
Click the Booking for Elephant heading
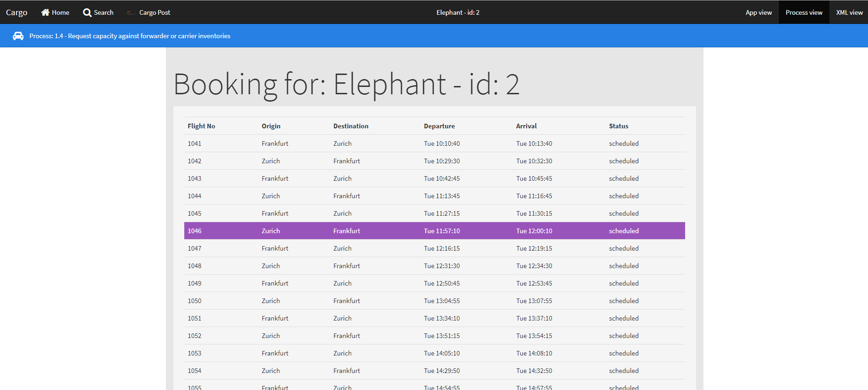coord(346,84)
